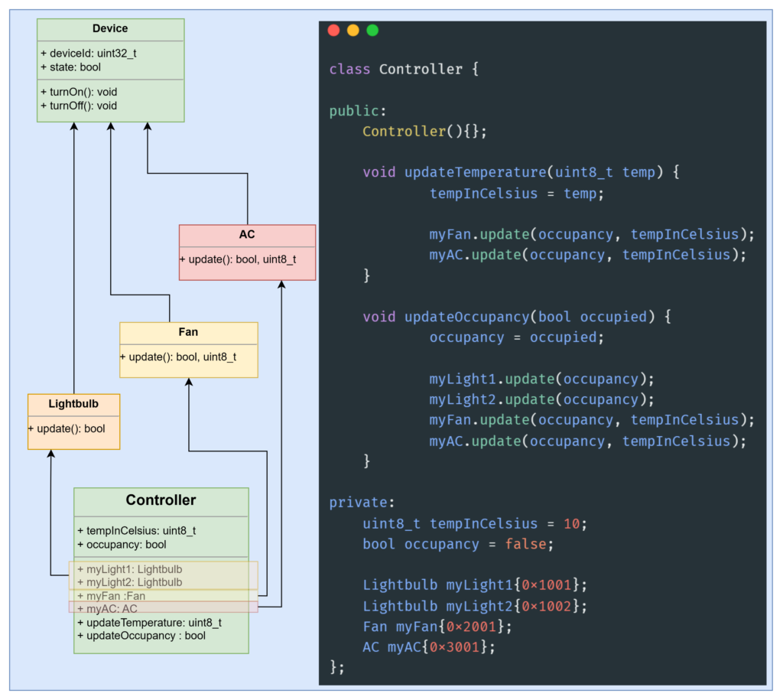Click '+ occupancy: bool' in Controller box
783x700 pixels.
(x=122, y=545)
